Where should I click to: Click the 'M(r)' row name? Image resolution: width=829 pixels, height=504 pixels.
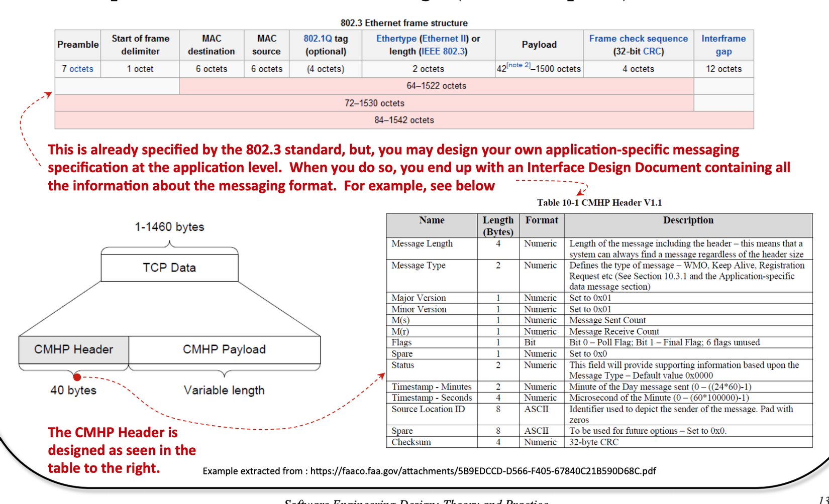400,331
